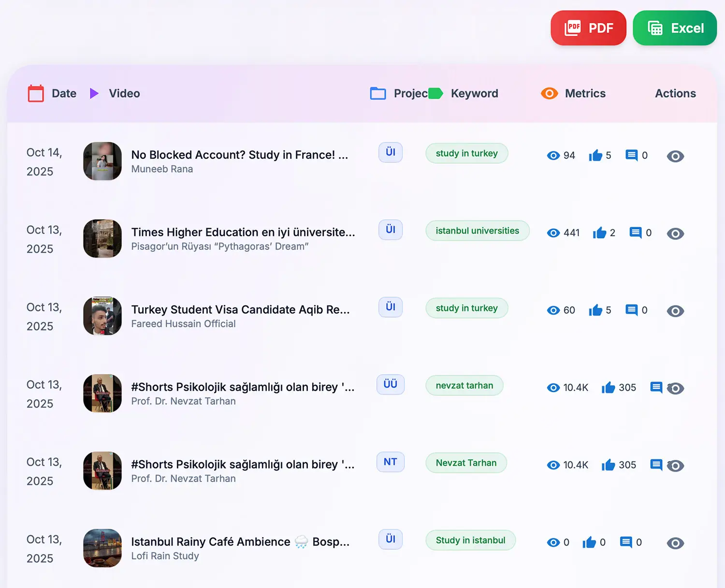Screen dimensions: 725x588
Task: Click the NT project badge
Action: point(390,462)
